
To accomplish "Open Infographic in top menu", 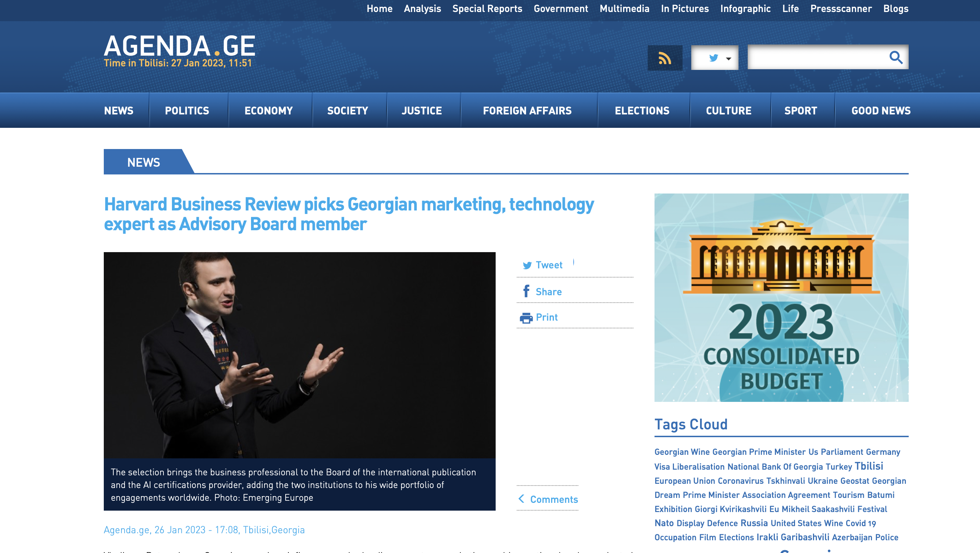I will pos(745,9).
